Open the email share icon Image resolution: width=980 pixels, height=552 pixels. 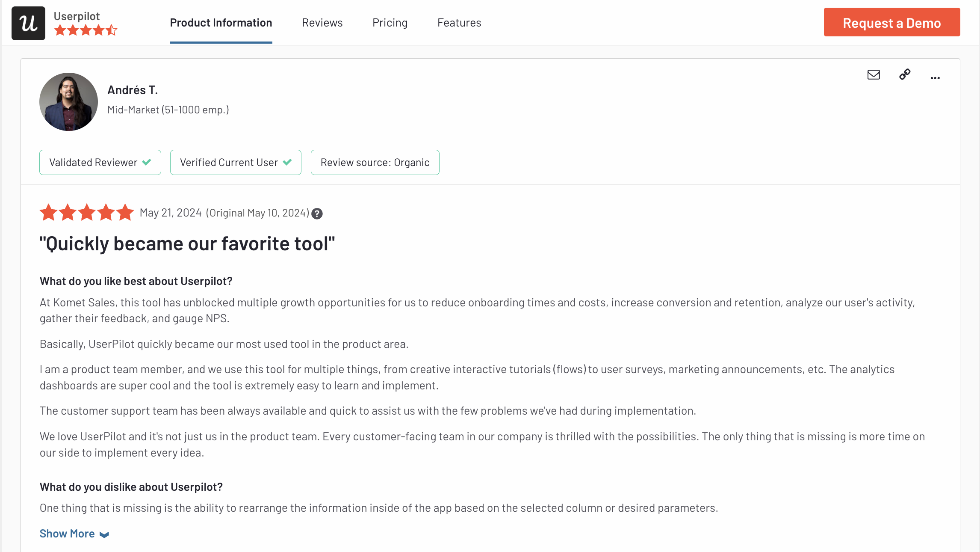pyautogui.click(x=874, y=75)
